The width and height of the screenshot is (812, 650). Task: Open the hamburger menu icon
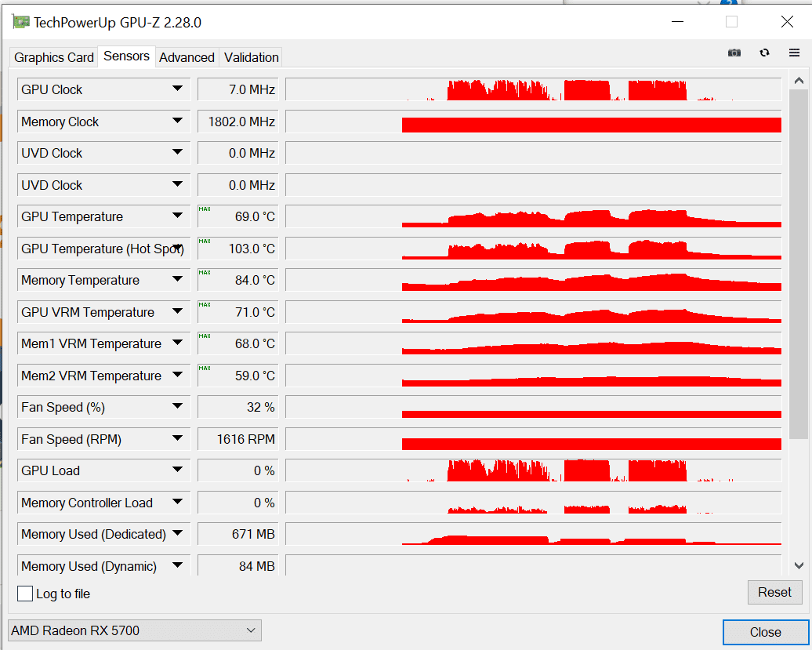coord(795,53)
